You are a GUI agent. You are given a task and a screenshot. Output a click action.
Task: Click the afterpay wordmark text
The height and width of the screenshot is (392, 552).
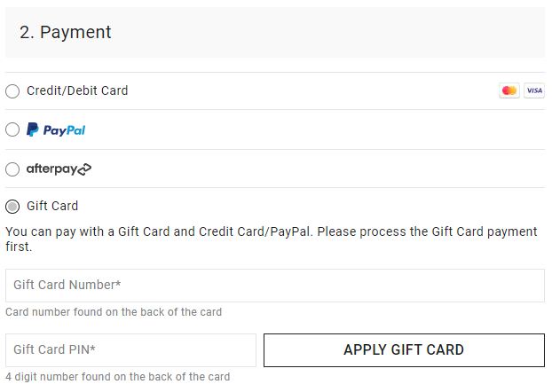(51, 169)
